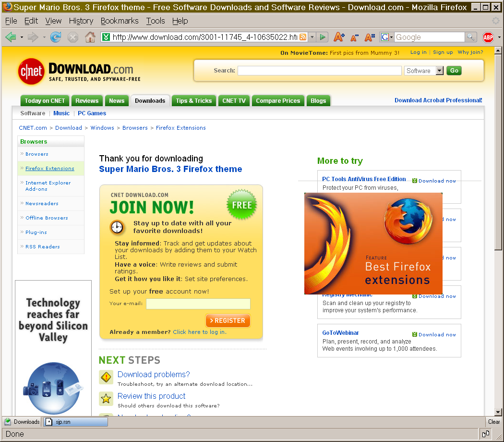Click the scroll down arrow on page scrollbar

[x=498, y=412]
